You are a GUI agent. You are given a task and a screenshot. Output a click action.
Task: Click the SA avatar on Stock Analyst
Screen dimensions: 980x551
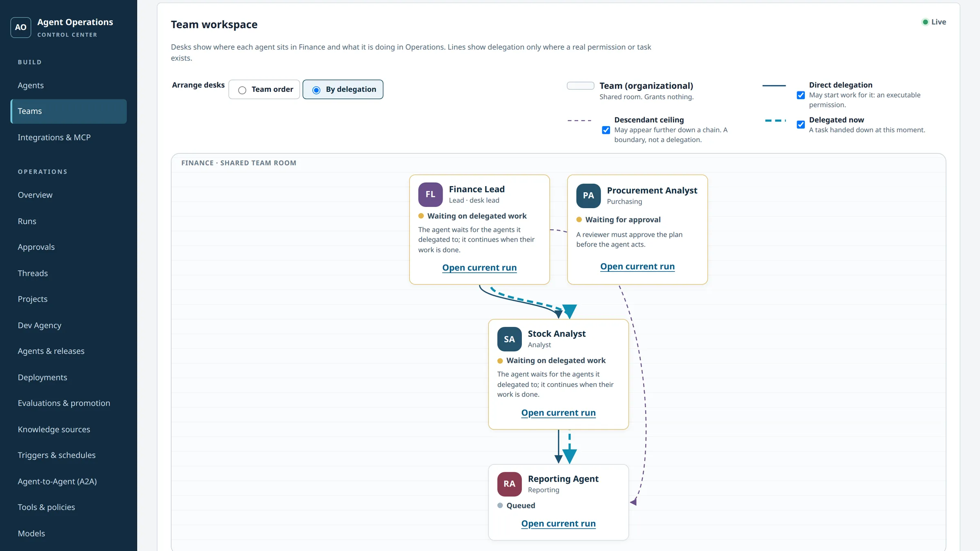(x=509, y=339)
